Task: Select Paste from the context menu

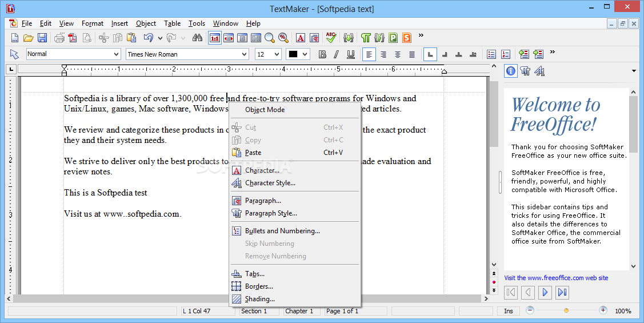Action: coord(294,153)
